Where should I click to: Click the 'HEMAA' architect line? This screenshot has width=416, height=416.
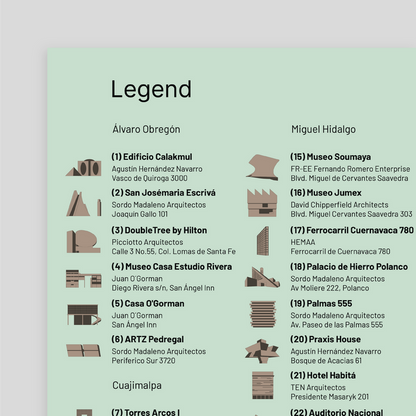click(303, 242)
